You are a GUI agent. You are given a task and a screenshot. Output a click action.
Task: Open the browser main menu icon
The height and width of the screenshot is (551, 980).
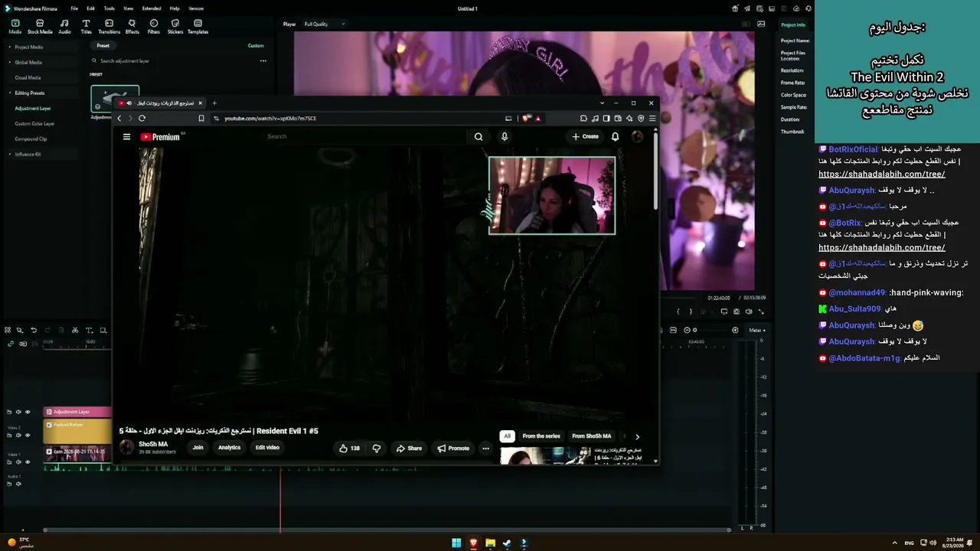point(652,118)
